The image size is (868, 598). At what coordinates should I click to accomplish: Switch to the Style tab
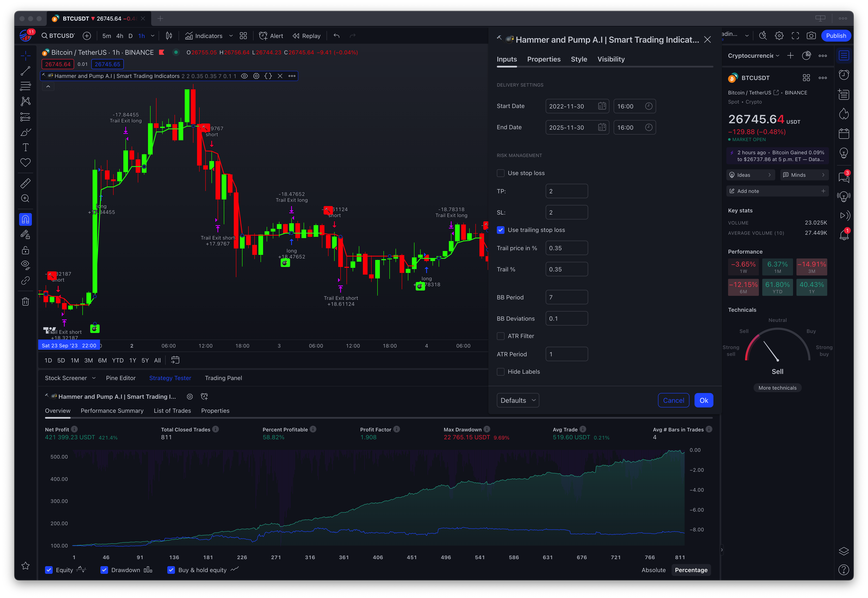click(579, 59)
